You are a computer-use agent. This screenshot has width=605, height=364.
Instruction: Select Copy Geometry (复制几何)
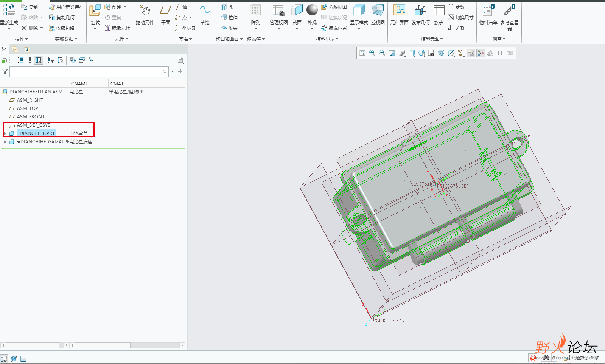pos(62,17)
